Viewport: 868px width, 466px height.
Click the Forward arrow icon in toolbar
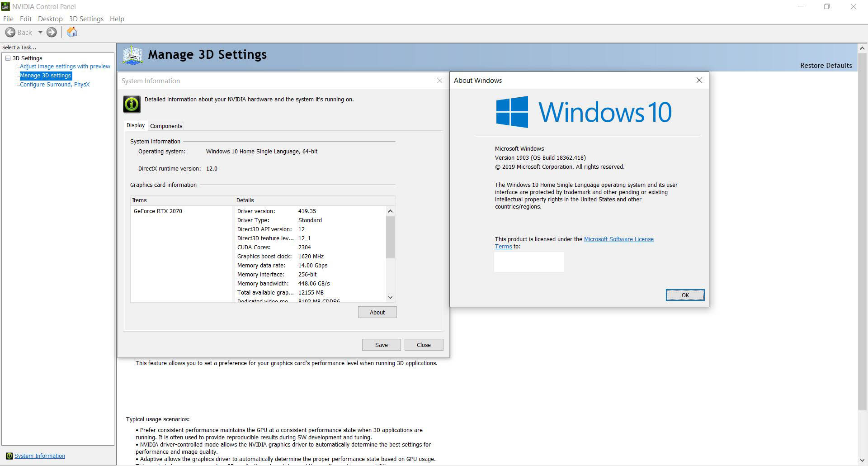(52, 32)
